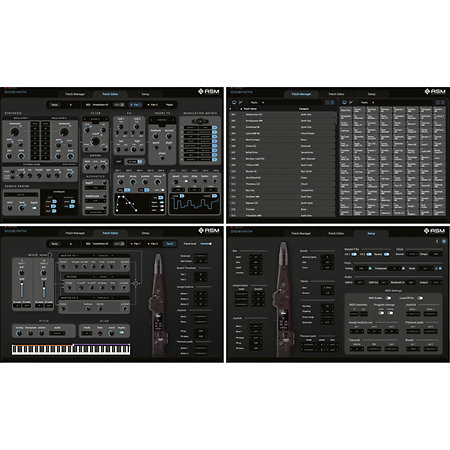Toggle the Glide legato switch in the mixer window
This screenshot has height=450, width=450.
pyautogui.click(x=122, y=333)
